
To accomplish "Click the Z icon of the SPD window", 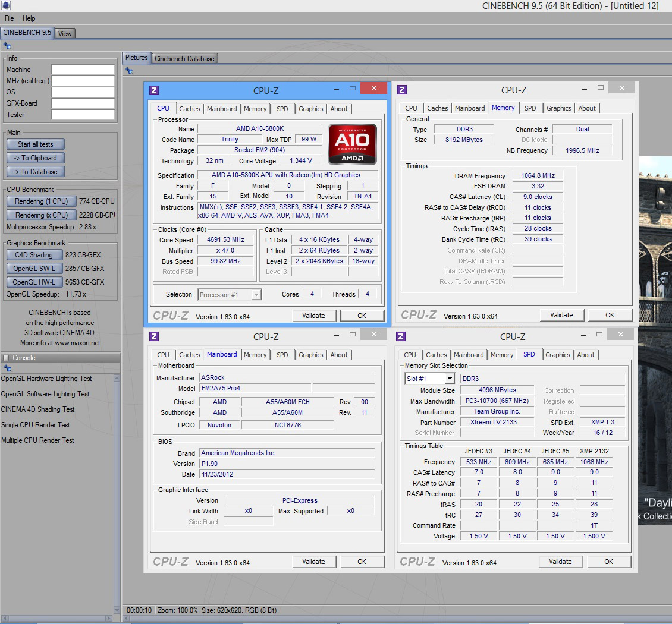I will 402,336.
